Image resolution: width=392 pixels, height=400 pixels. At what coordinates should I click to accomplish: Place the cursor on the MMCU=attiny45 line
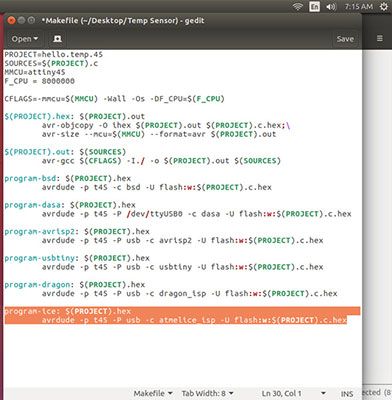[x=35, y=72]
